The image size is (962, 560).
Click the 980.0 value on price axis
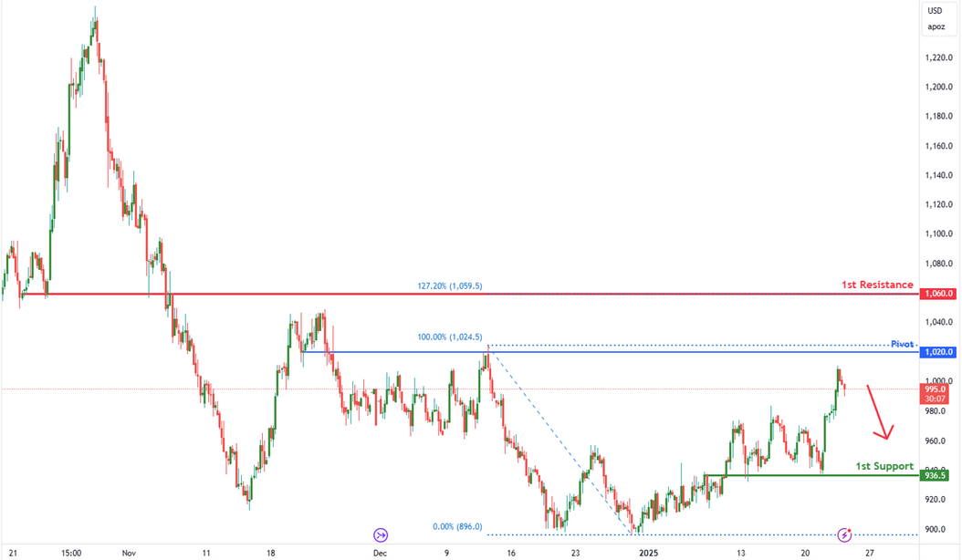pos(935,411)
